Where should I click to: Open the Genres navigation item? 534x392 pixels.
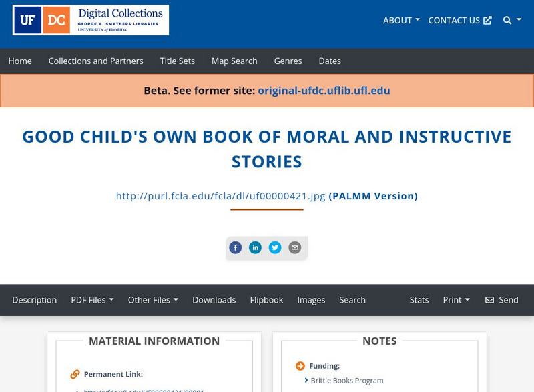pos(288,61)
